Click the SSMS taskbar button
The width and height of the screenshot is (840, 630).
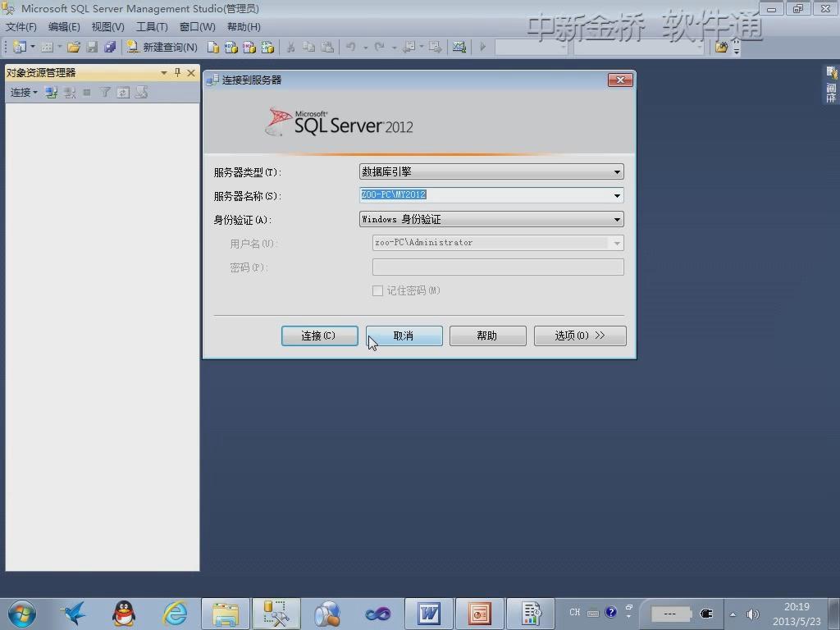276,614
